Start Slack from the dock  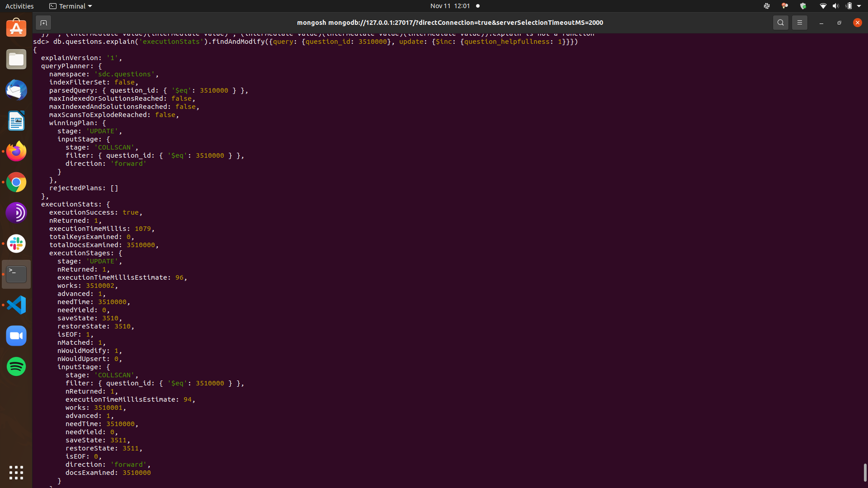click(x=16, y=244)
